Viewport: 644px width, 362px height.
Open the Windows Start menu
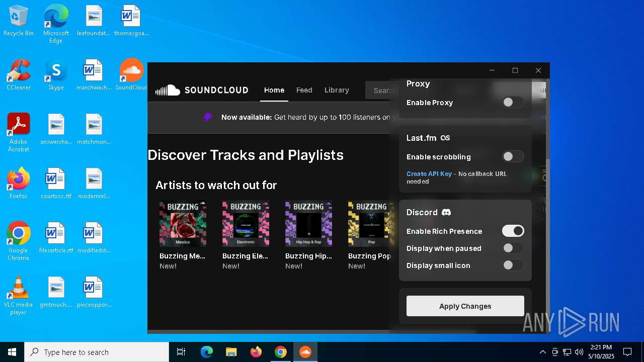click(x=12, y=352)
